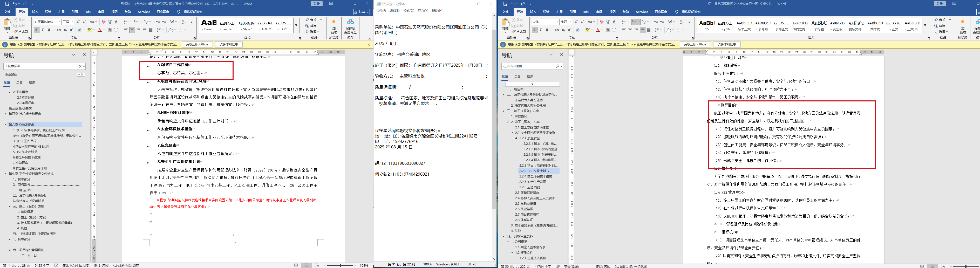Increase font size in left Word window

click(78, 22)
